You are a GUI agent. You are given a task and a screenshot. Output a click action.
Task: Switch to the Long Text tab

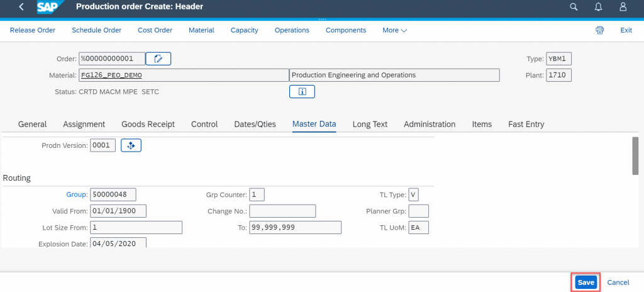tap(370, 124)
